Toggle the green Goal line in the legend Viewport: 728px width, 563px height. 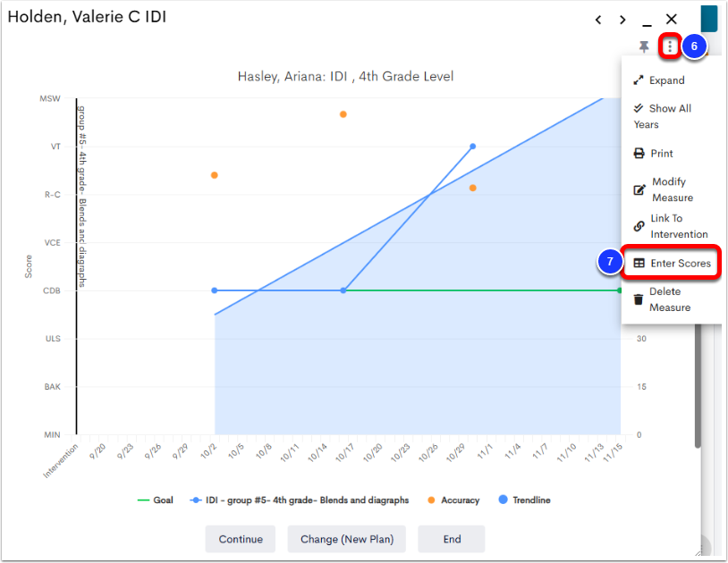pos(157,500)
